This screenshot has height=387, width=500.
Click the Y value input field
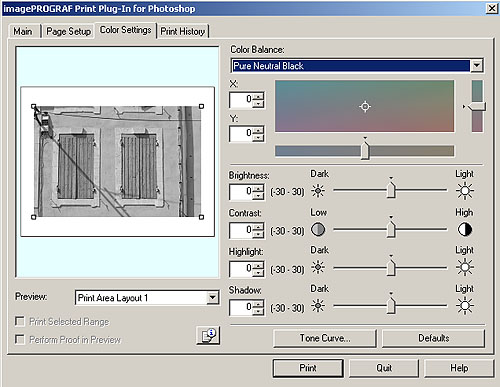(x=241, y=133)
